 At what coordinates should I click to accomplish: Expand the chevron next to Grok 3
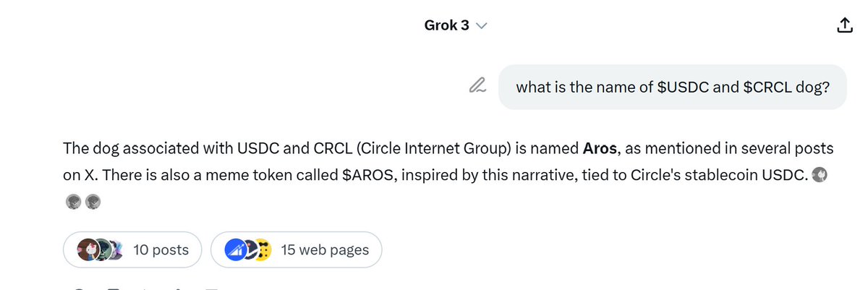tap(481, 26)
